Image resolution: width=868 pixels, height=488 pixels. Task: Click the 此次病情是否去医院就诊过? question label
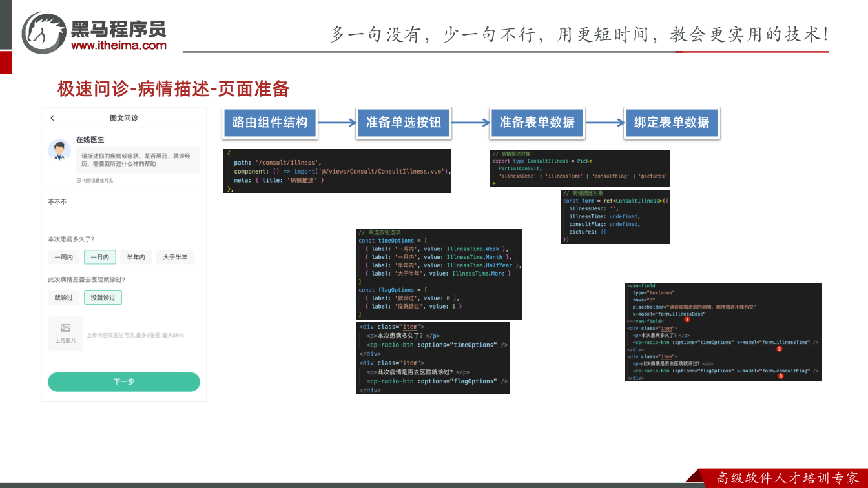[x=87, y=280]
